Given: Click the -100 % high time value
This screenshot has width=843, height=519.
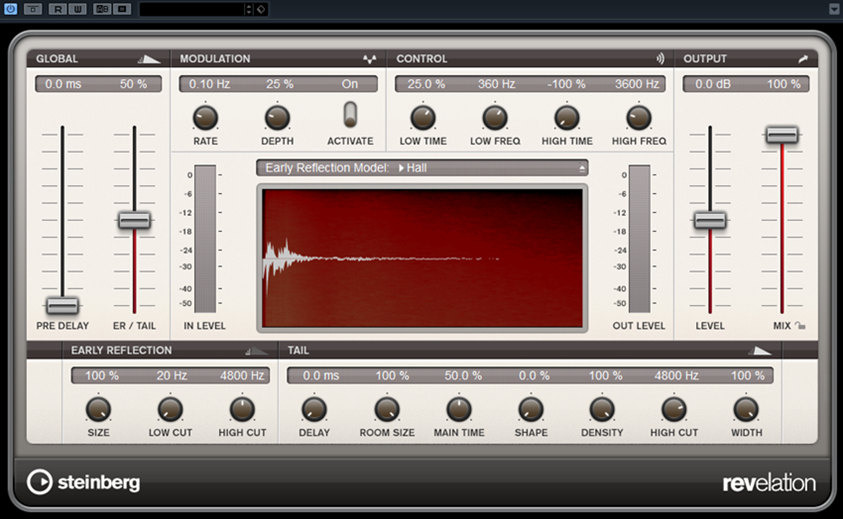Looking at the screenshot, I should (x=567, y=84).
